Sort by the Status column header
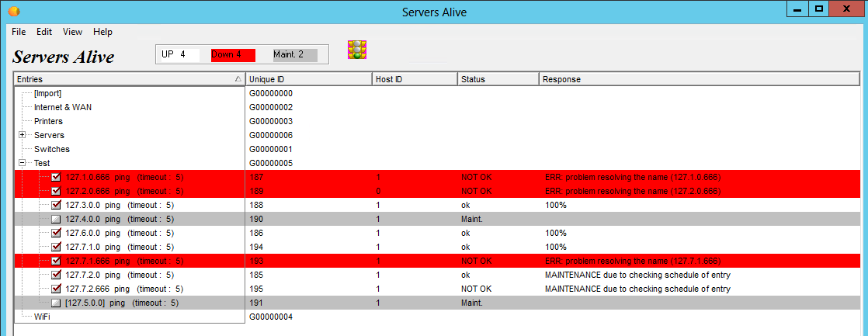Image resolution: width=868 pixels, height=336 pixels. click(x=498, y=79)
